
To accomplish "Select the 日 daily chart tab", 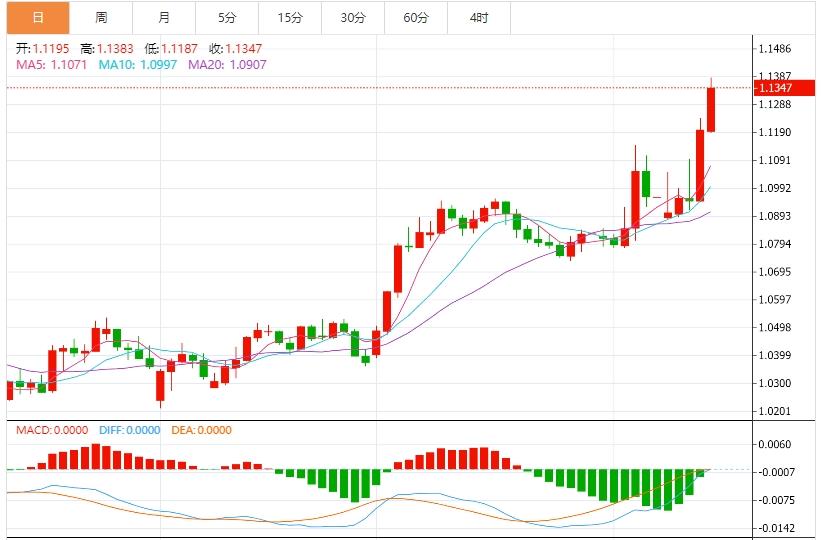I will pos(38,18).
